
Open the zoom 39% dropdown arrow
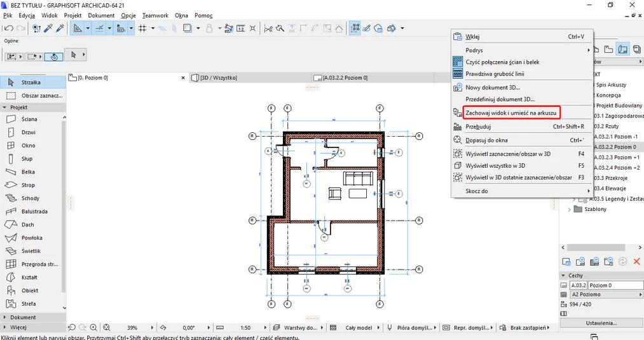click(x=152, y=328)
